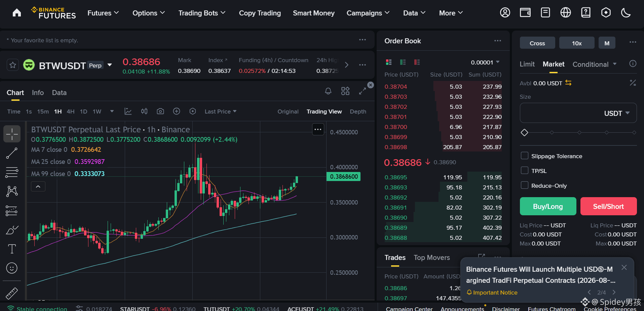This screenshot has height=311, width=644.
Task: Click inside the Size input field
Action: point(578,113)
